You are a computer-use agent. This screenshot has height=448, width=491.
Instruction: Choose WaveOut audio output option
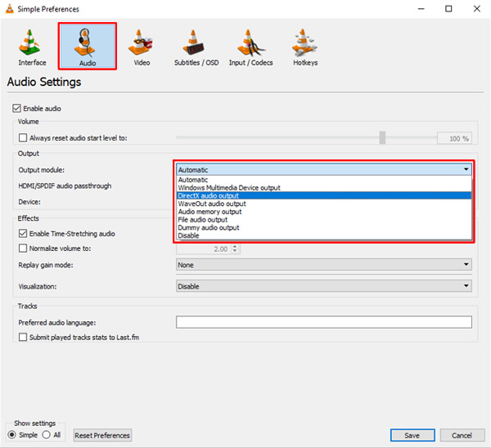click(x=324, y=204)
